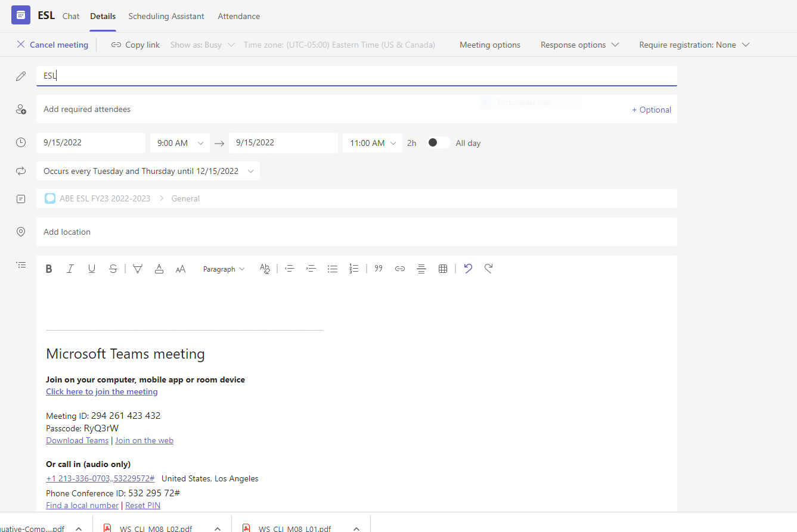Click the Los Angeles call-in phone number link
The width and height of the screenshot is (797, 532).
point(100,478)
